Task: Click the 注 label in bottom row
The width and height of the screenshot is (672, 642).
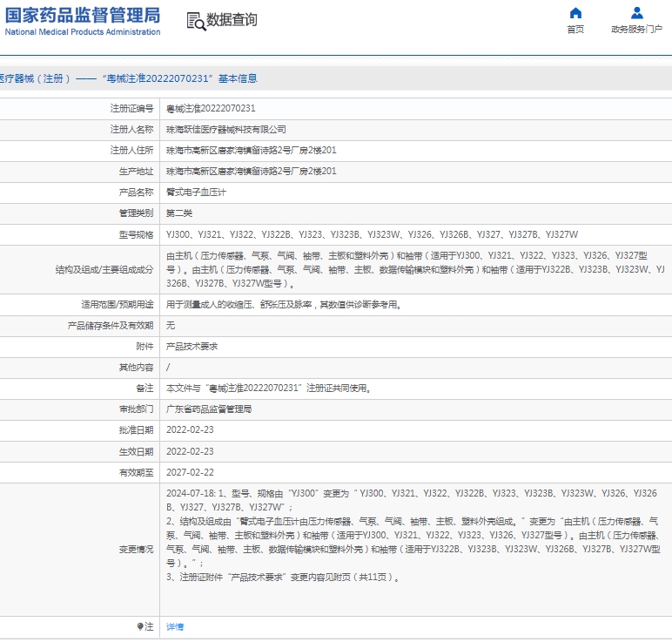Action: coord(149,627)
